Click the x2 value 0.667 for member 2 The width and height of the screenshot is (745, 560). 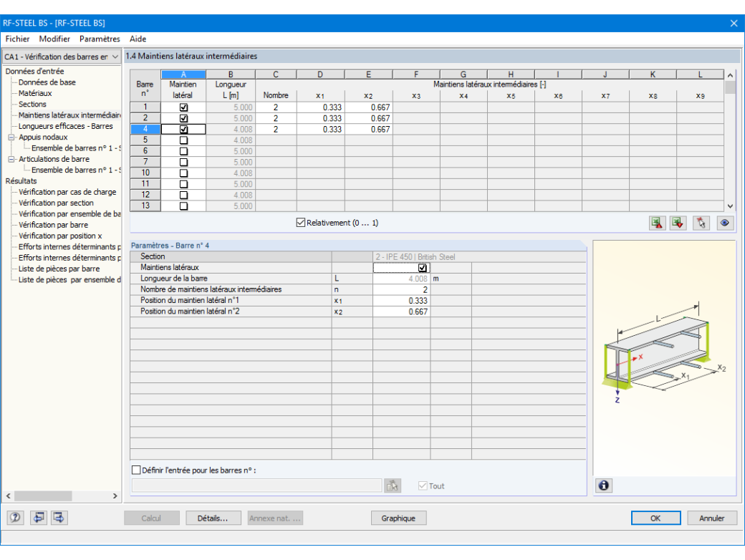tap(369, 119)
